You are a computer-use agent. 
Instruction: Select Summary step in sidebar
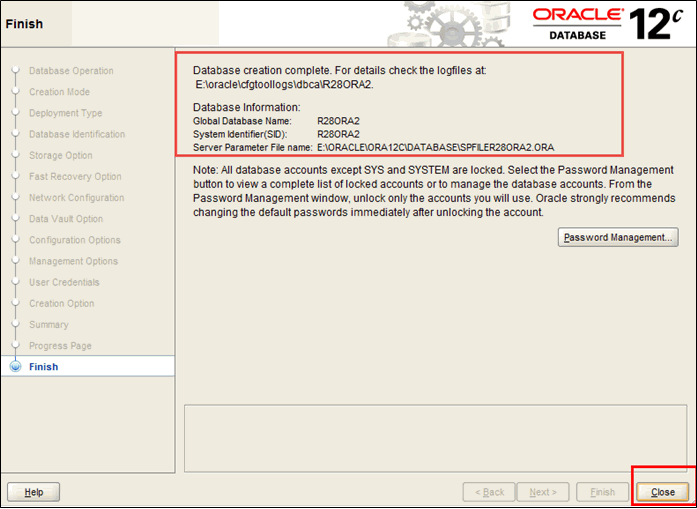coord(49,324)
